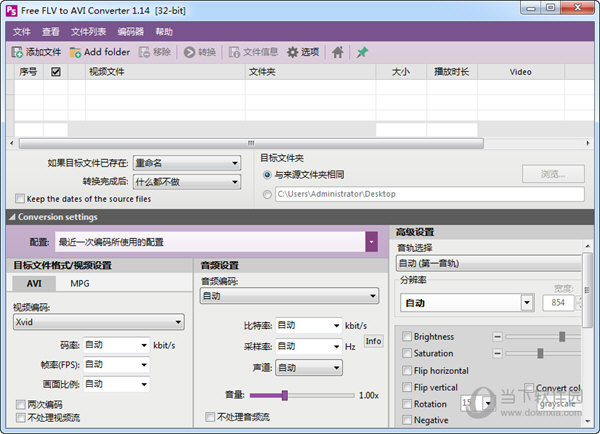Select 与来源文件夹相同 radio option
This screenshot has width=600, height=434.
267,175
